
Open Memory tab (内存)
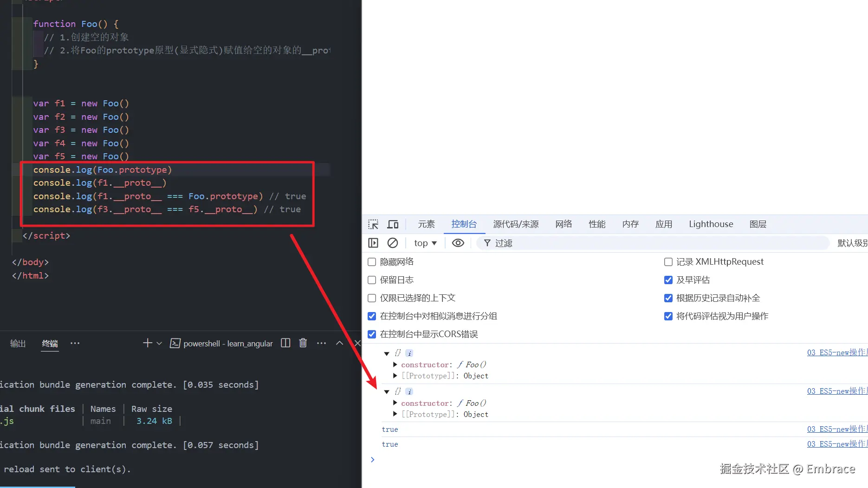pyautogui.click(x=630, y=224)
